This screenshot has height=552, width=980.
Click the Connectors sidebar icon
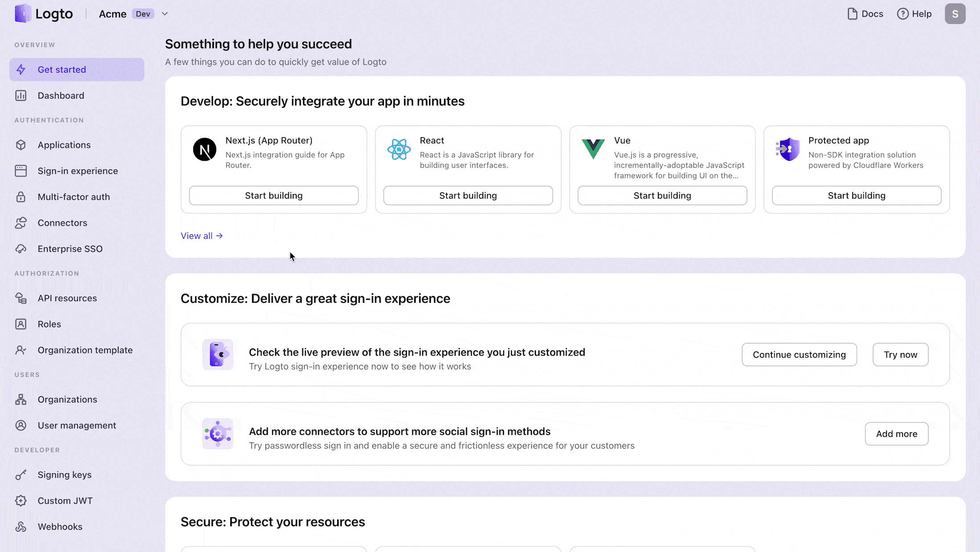[21, 223]
